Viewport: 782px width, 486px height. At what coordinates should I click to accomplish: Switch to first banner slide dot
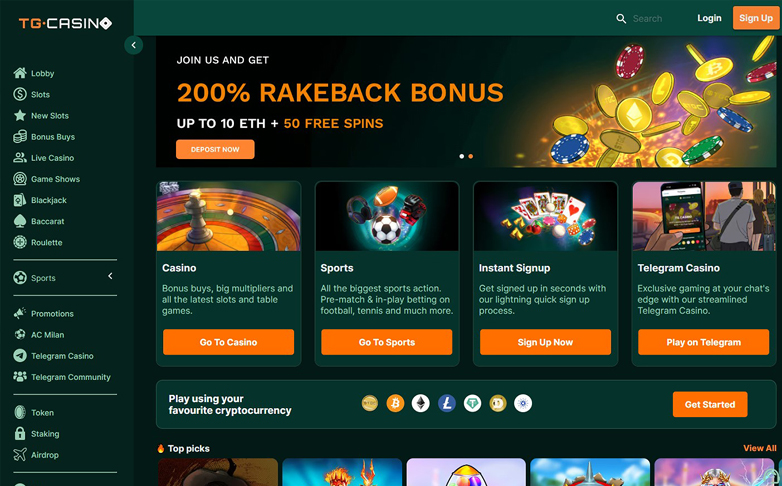coord(462,156)
